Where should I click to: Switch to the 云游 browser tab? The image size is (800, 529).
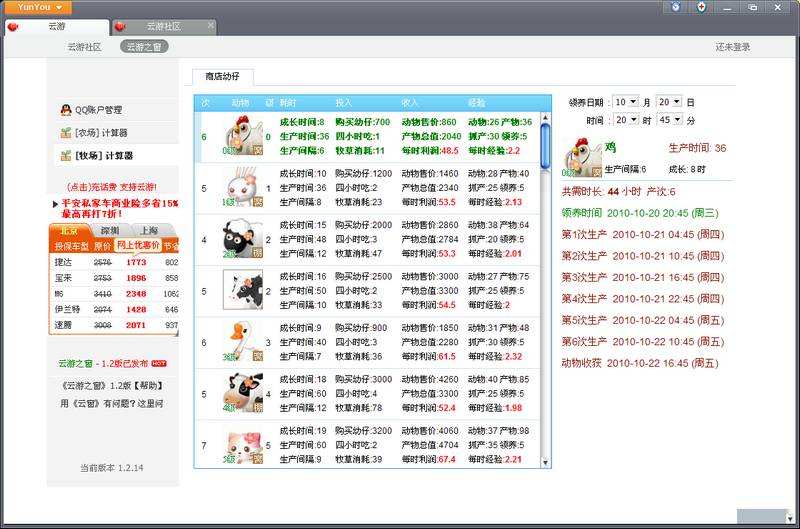pos(57,27)
